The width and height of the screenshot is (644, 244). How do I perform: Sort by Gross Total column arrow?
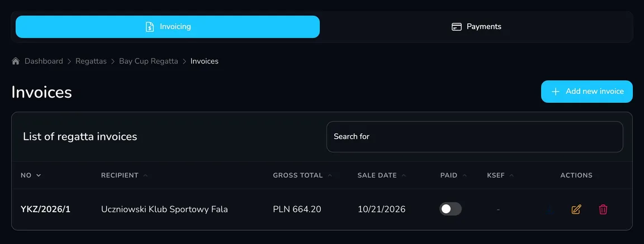point(330,175)
